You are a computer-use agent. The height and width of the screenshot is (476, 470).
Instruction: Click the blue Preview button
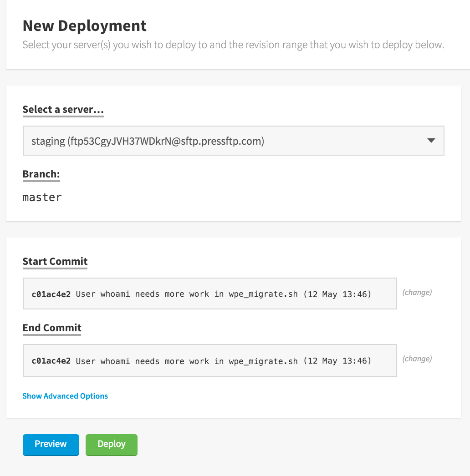(51, 445)
